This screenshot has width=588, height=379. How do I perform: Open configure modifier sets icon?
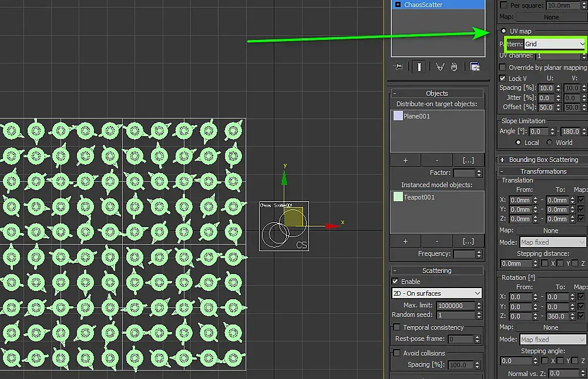(475, 67)
